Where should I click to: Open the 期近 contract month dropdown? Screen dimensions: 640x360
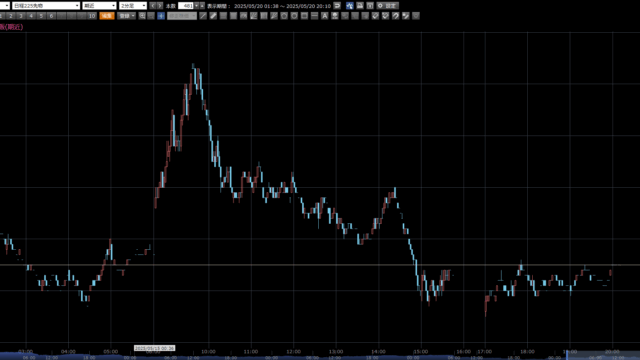click(99, 6)
